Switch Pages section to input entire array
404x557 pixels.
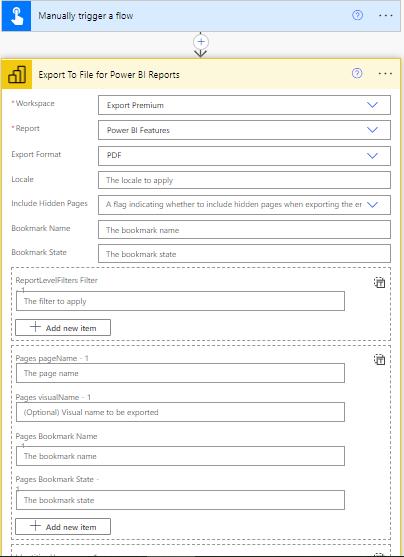point(379,359)
